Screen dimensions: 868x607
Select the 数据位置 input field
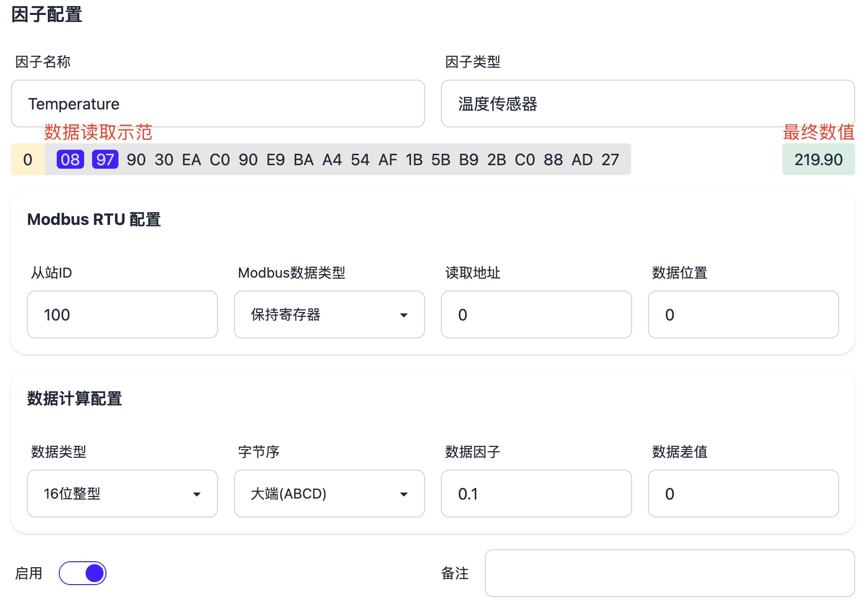(743, 314)
